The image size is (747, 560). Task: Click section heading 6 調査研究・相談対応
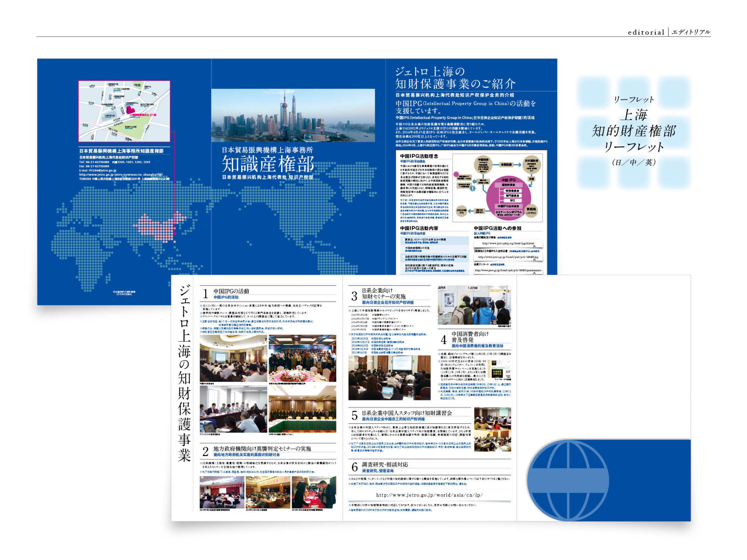tap(385, 464)
